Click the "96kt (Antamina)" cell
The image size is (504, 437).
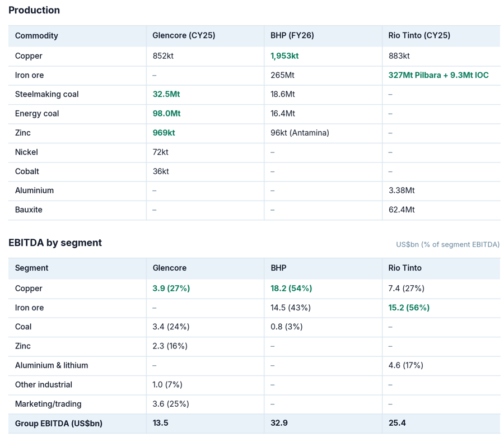[x=300, y=133]
